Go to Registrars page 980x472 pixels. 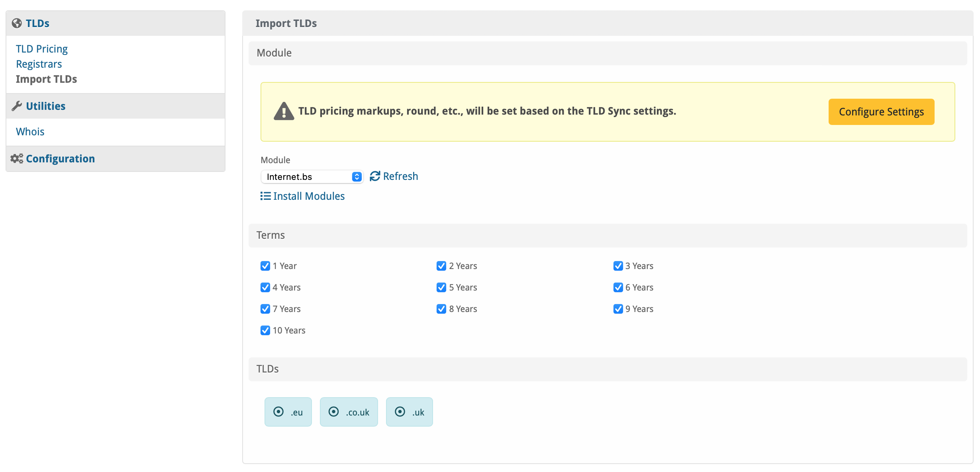click(39, 64)
